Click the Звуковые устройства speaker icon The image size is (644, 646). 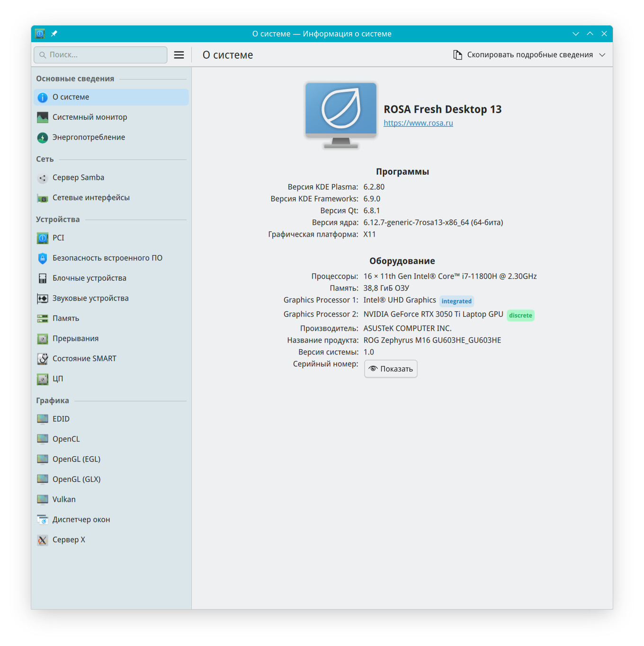coord(43,299)
